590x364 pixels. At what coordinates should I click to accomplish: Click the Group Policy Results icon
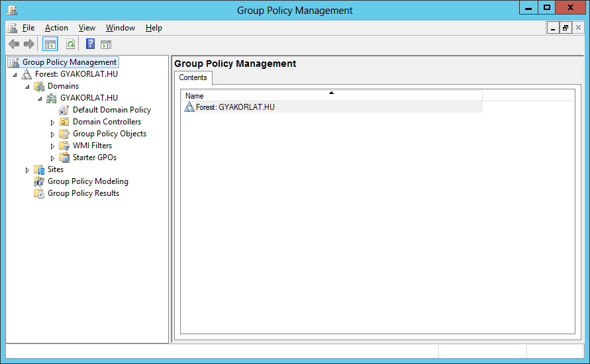point(39,193)
